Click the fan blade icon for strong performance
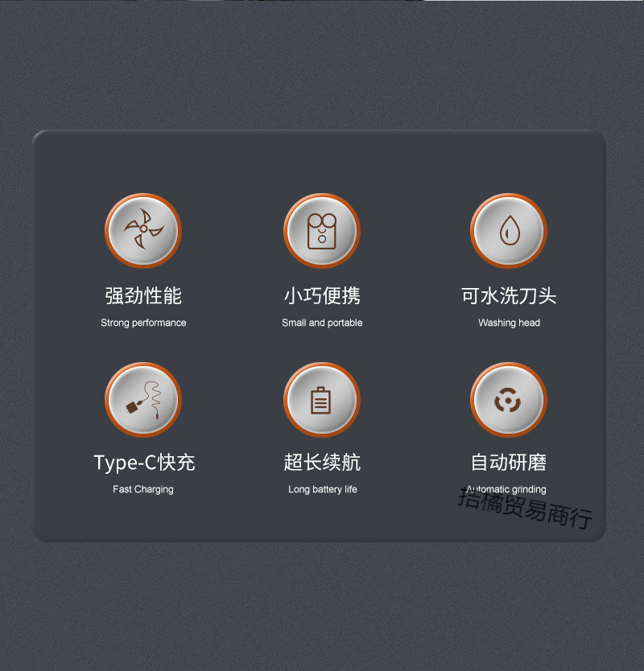 [x=143, y=230]
